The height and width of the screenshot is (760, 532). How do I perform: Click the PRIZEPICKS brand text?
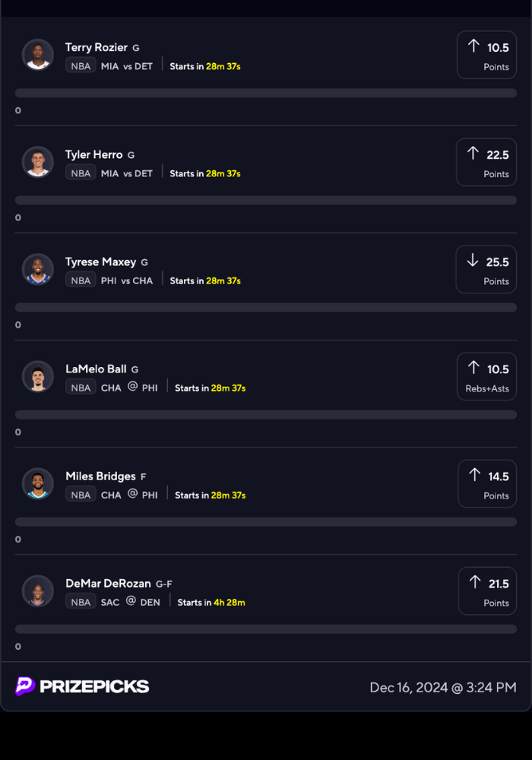94,686
